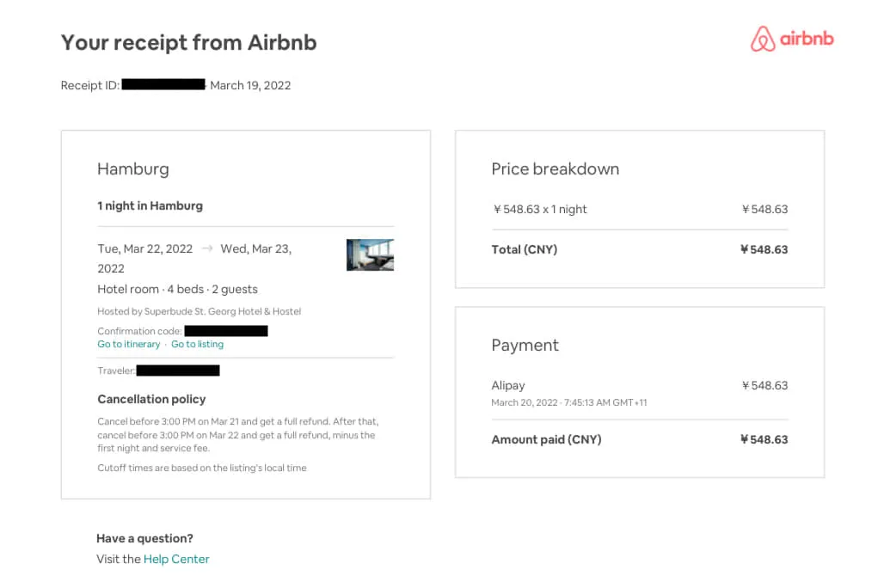Click the redacted Receipt ID field
The width and height of the screenshot is (890, 588).
(x=163, y=84)
